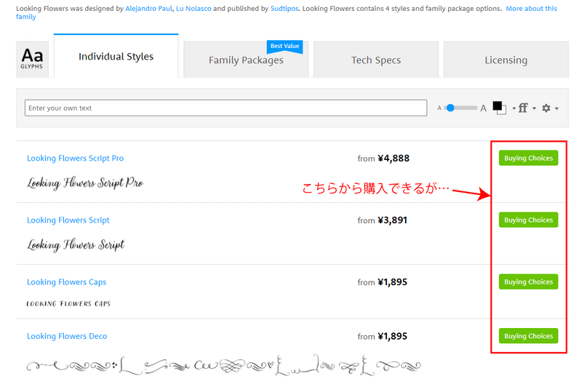582x392 pixels.
Task: Open the white background color swatch
Action: click(503, 111)
